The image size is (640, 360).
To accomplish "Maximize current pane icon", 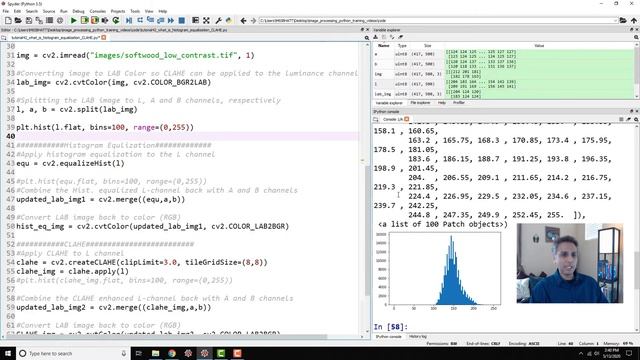I will (x=196, y=20).
